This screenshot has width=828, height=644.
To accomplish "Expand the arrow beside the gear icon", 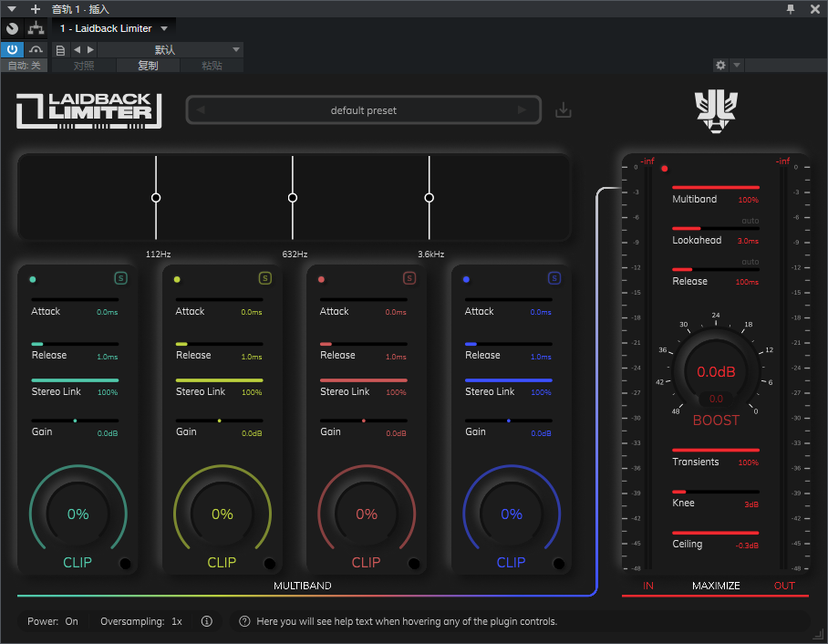I will [737, 65].
